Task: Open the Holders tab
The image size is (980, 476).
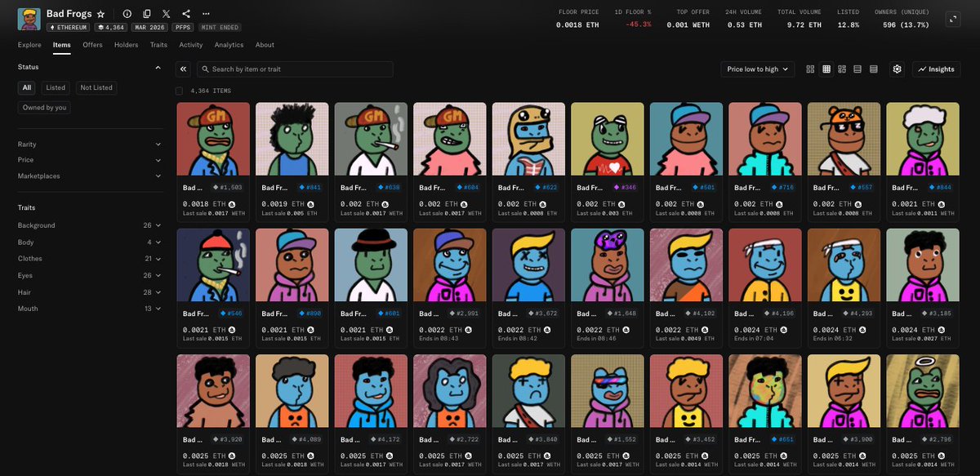Action: tap(126, 45)
